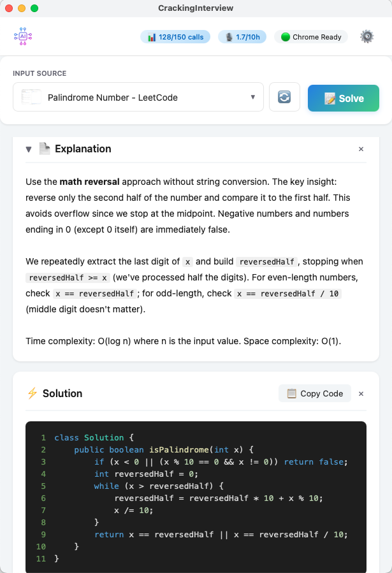This screenshot has height=573, width=392.
Task: Refresh the input source
Action: [x=284, y=97]
